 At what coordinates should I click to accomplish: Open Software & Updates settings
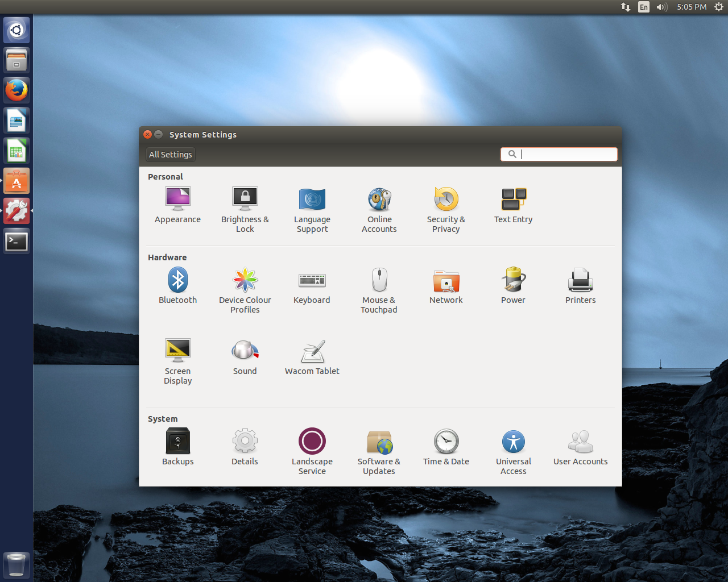click(x=379, y=452)
